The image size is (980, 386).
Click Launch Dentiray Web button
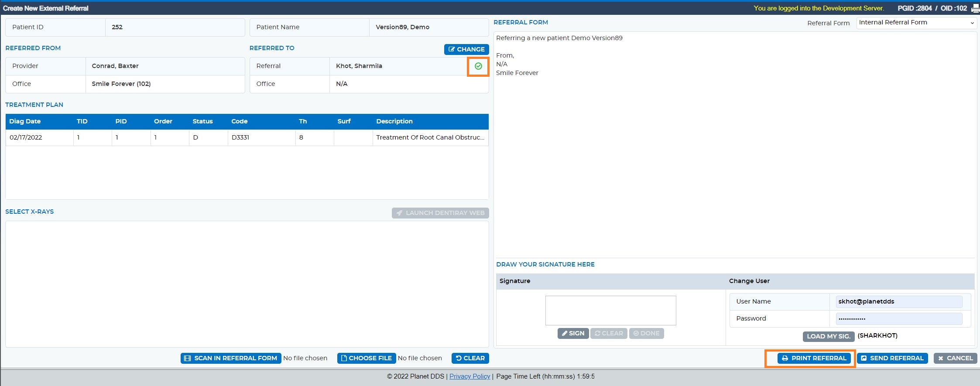(440, 213)
